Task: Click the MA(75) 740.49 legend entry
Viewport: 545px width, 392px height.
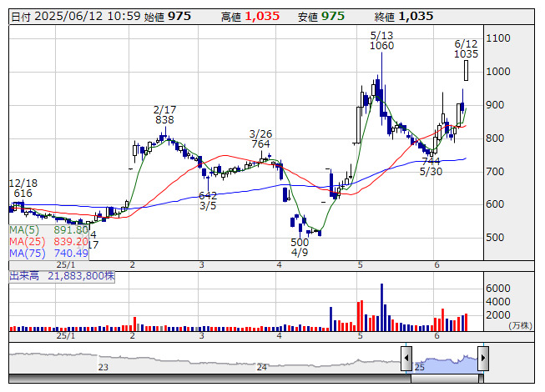Action: (48, 254)
